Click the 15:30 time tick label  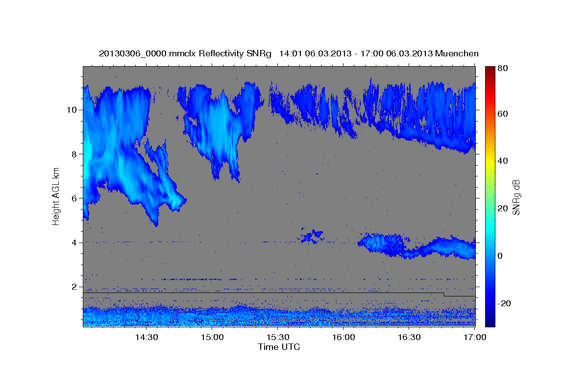tap(278, 338)
